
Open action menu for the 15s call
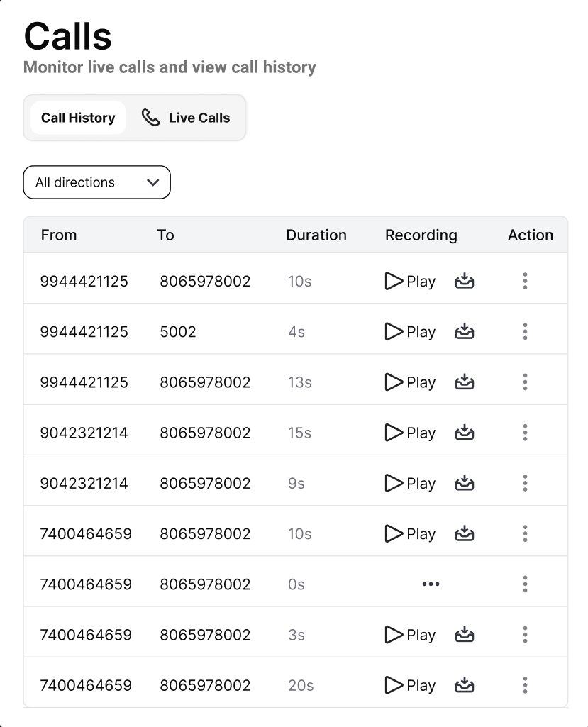525,433
